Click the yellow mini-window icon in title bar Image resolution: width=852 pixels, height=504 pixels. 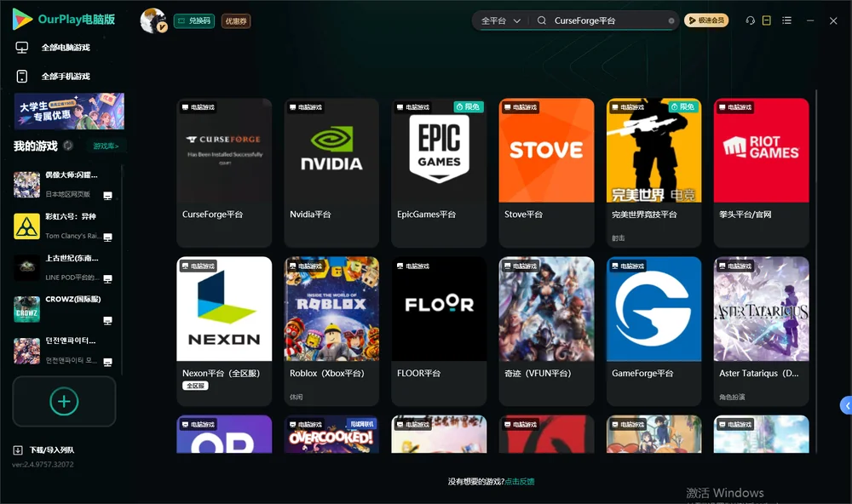[767, 20]
